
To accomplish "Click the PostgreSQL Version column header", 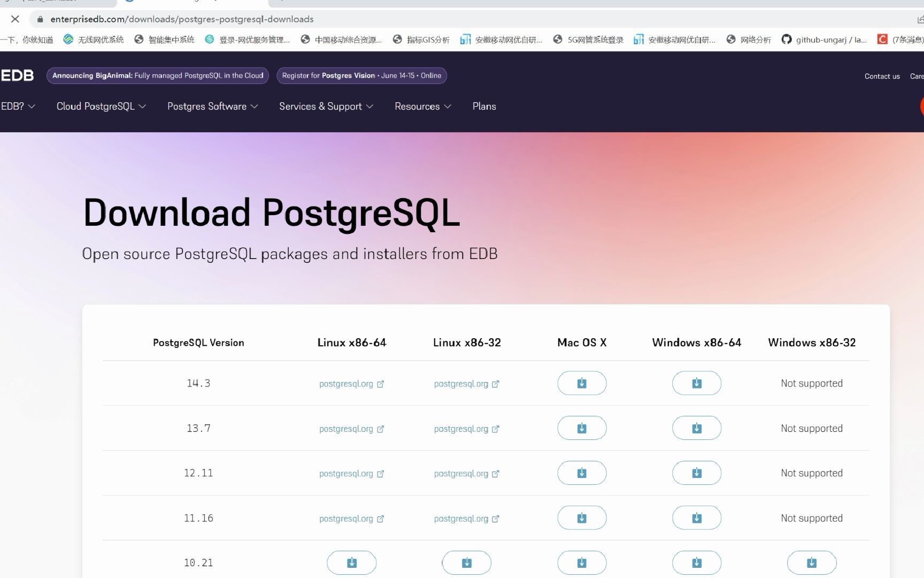I will click(198, 343).
